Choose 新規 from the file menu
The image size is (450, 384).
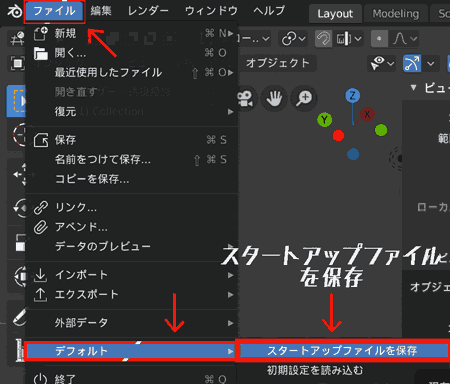point(132,33)
